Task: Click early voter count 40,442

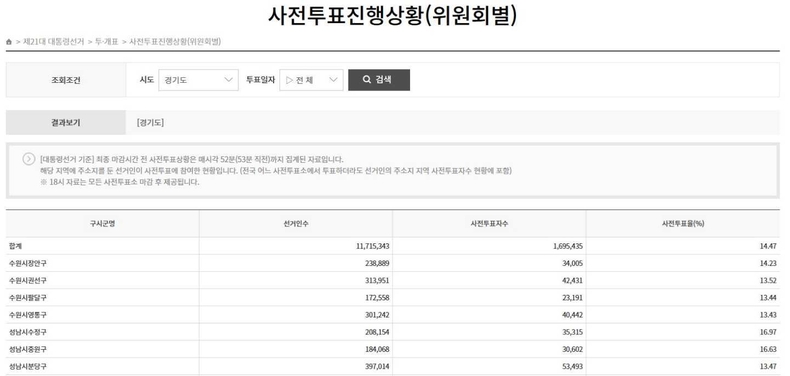Action: pyautogui.click(x=572, y=315)
